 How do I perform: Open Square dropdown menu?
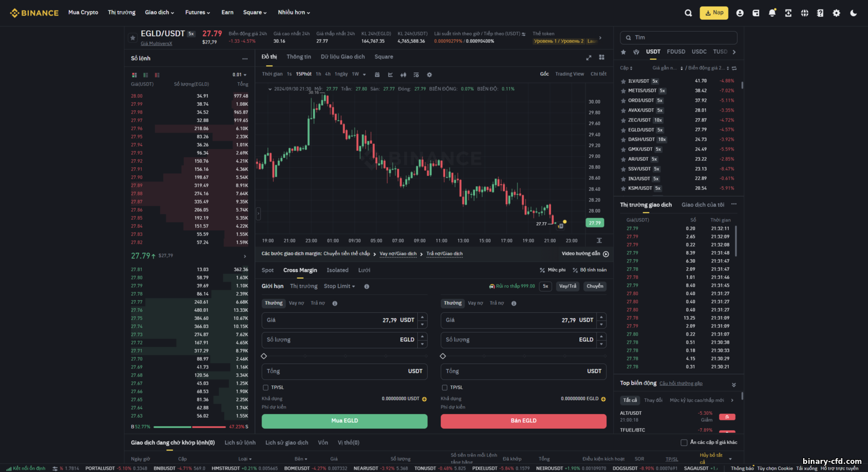pyautogui.click(x=255, y=12)
